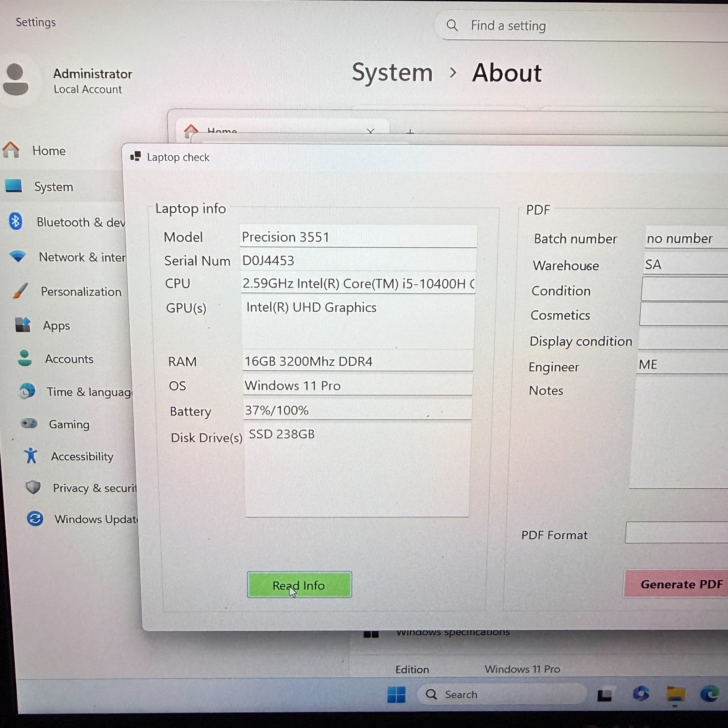Open File Explorer on taskbar
728x728 pixels.
point(676,694)
